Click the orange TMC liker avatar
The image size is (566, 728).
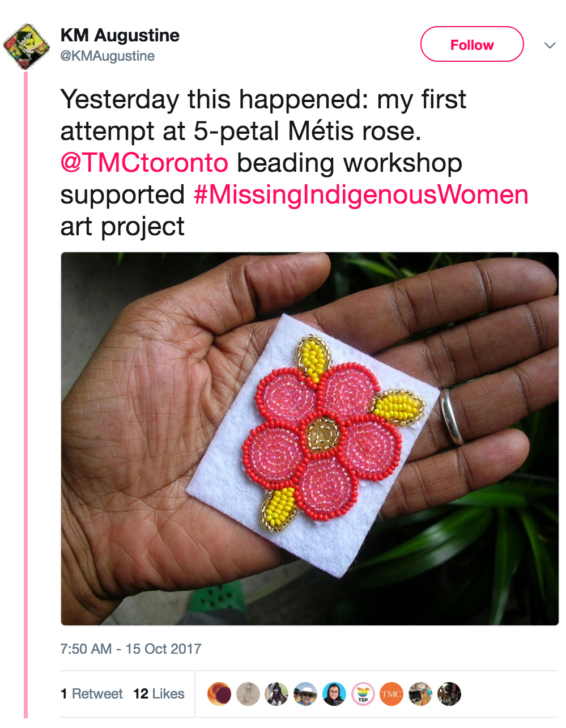tap(391, 694)
